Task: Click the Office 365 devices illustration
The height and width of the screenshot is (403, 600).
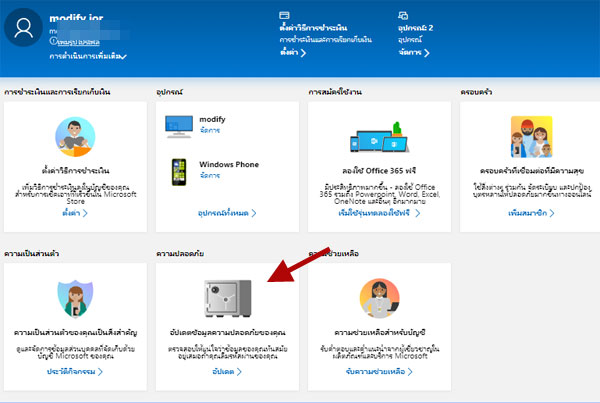Action: click(379, 137)
